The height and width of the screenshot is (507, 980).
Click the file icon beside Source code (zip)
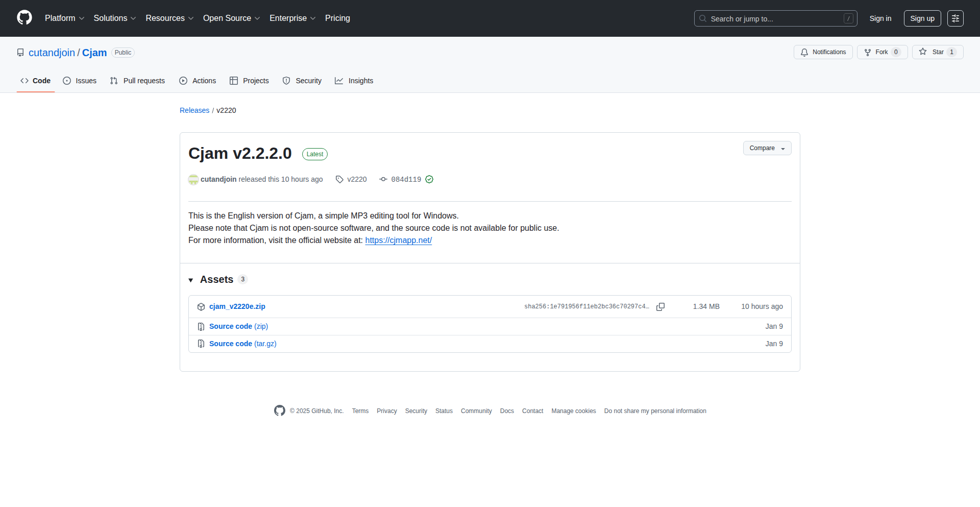point(201,327)
